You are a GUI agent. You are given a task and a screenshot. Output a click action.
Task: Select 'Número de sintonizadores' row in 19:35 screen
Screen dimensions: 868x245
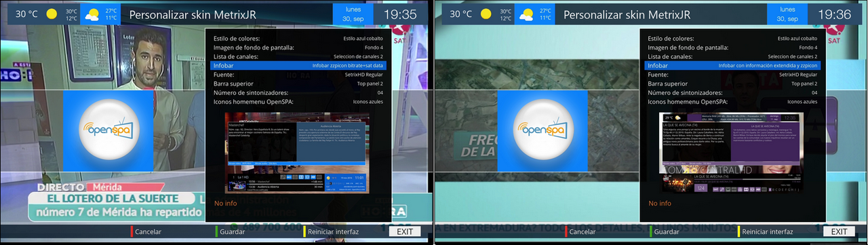(299, 92)
